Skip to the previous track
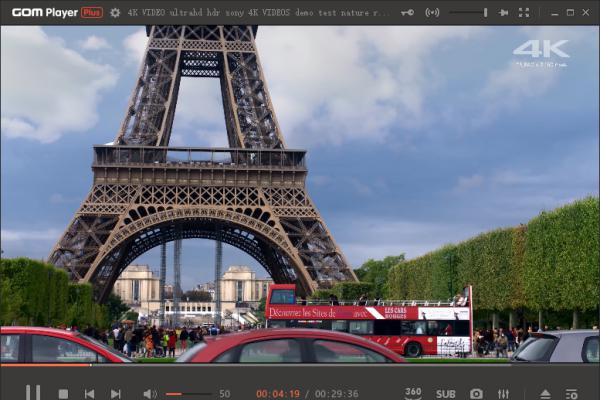 pos(90,394)
